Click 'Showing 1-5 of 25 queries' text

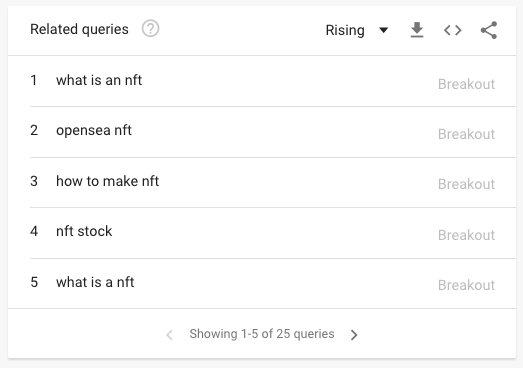pyautogui.click(x=262, y=334)
